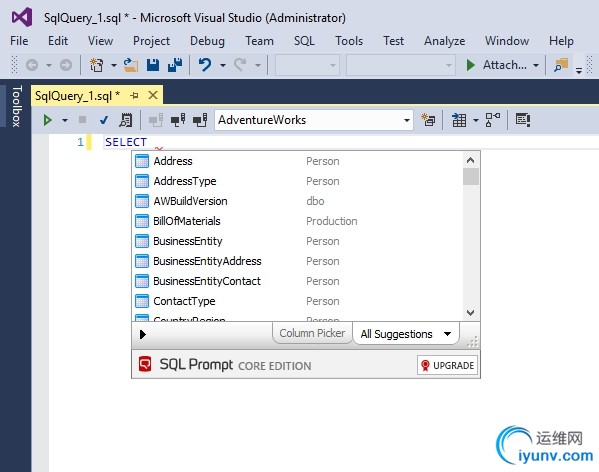Screen dimensions: 599x472
Task: Click the Results as Grid icon
Action: [x=459, y=120]
